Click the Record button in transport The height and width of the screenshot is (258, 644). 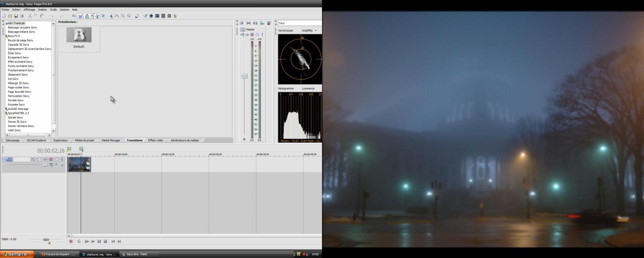71,241
